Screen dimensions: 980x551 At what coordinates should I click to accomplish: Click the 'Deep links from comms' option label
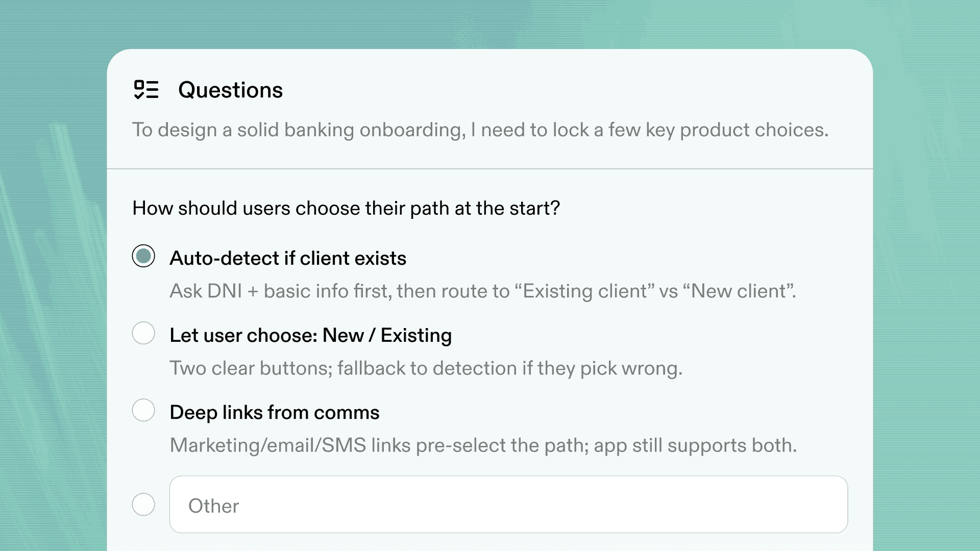tap(275, 412)
